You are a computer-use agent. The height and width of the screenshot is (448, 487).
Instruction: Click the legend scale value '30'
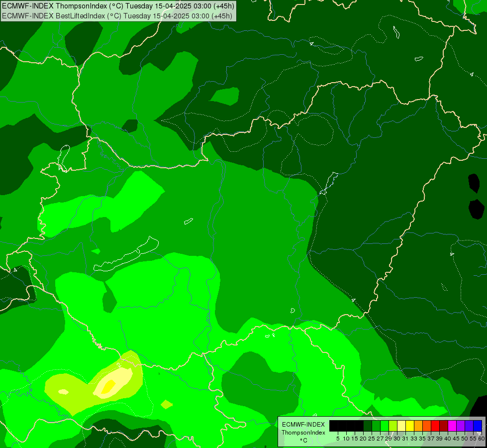pyautogui.click(x=397, y=439)
